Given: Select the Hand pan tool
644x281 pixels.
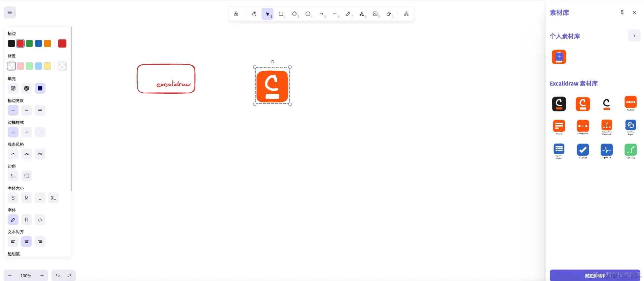Looking at the screenshot, I should (254, 14).
